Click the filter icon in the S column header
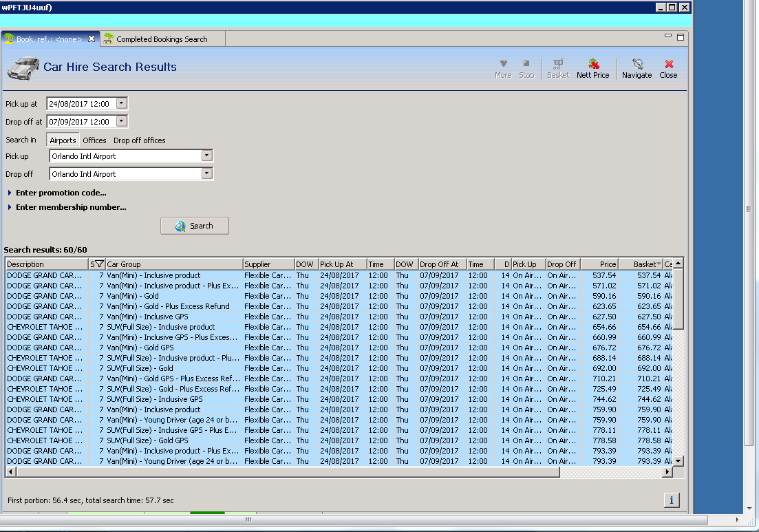Screen dimensions: 759x532 tap(99, 264)
